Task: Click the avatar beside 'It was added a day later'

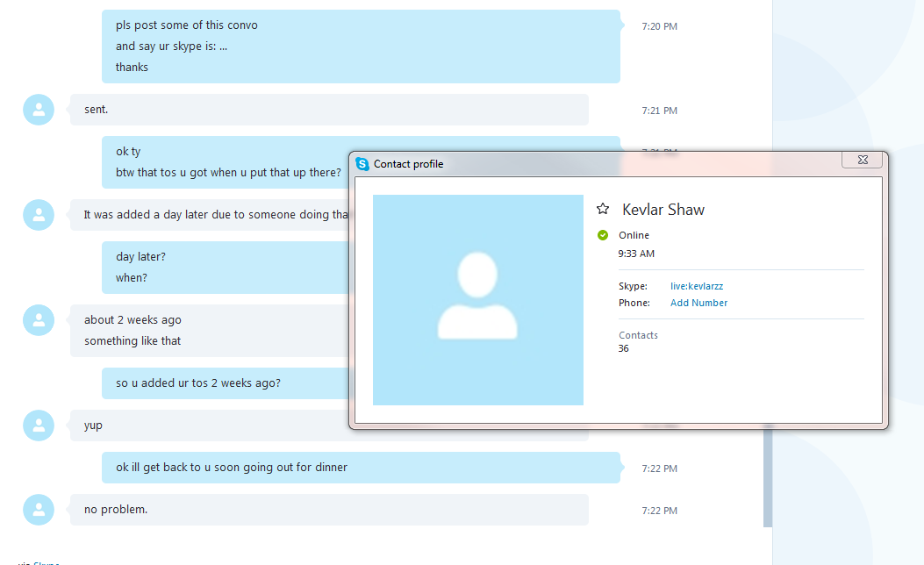Action: tap(39, 215)
